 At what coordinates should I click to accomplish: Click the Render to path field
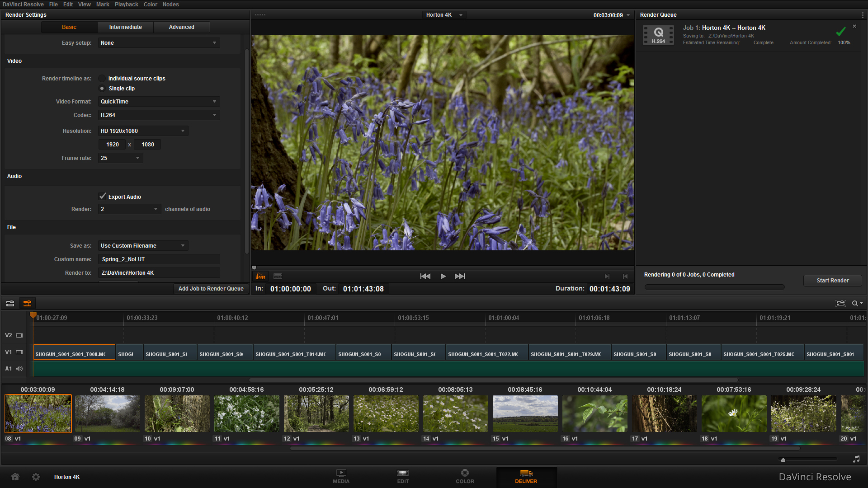pos(159,273)
